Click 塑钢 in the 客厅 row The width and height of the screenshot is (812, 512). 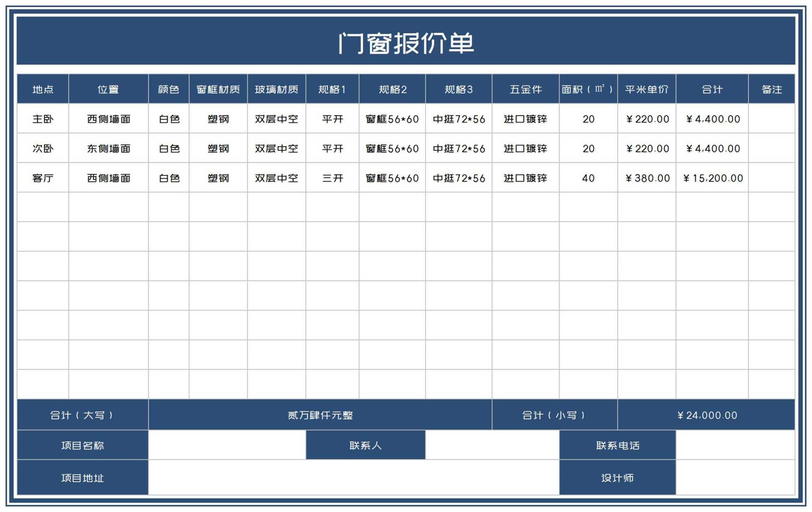(x=218, y=178)
